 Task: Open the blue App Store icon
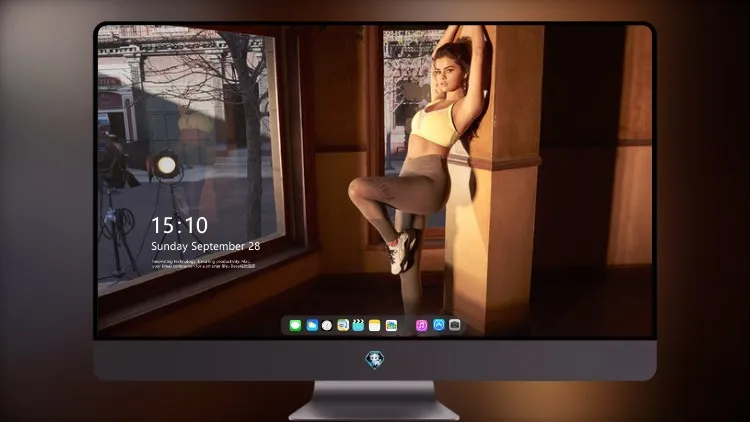click(439, 325)
